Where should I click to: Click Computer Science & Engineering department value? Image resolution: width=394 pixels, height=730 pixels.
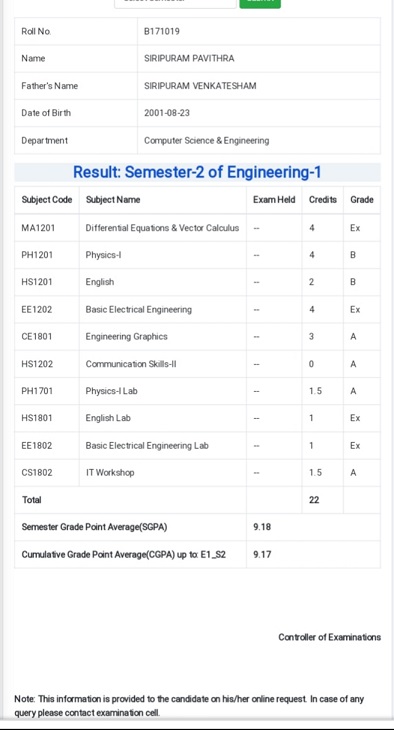207,140
